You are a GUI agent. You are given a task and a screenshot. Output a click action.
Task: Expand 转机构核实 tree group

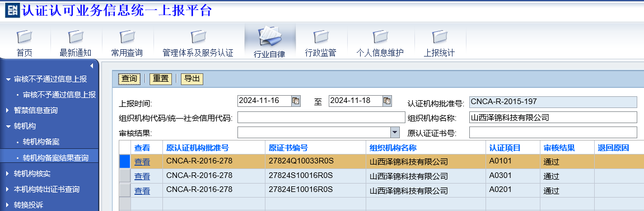tap(7, 174)
